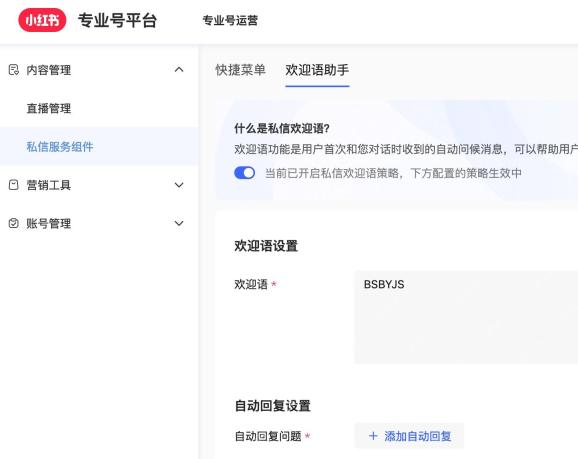Click the 自动回复设置 section heading
Viewport: 578px width, 459px height.
273,406
